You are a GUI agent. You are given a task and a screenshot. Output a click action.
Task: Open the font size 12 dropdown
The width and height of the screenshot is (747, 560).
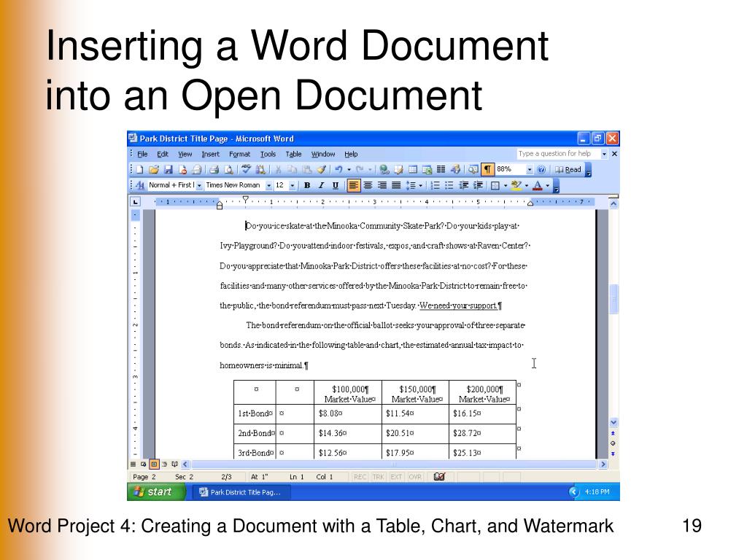coord(292,185)
